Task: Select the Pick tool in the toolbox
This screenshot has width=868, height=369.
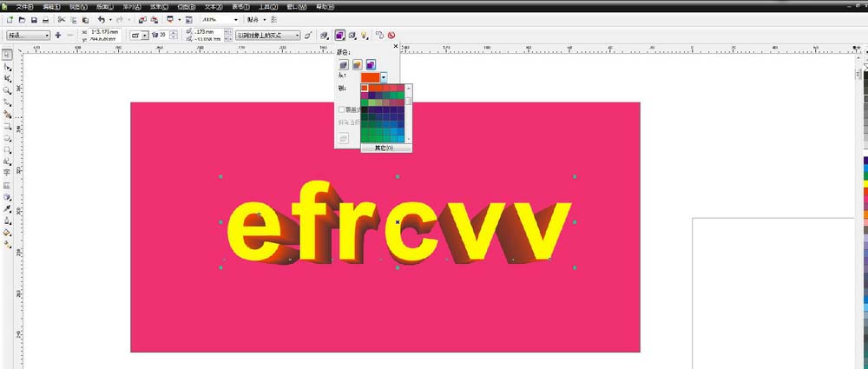Action: [7, 54]
